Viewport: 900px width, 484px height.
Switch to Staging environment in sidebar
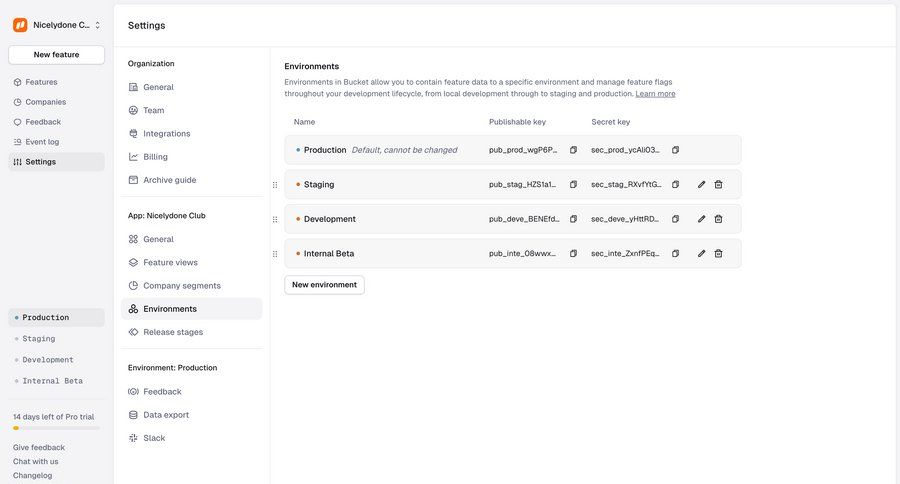pyautogui.click(x=56, y=339)
